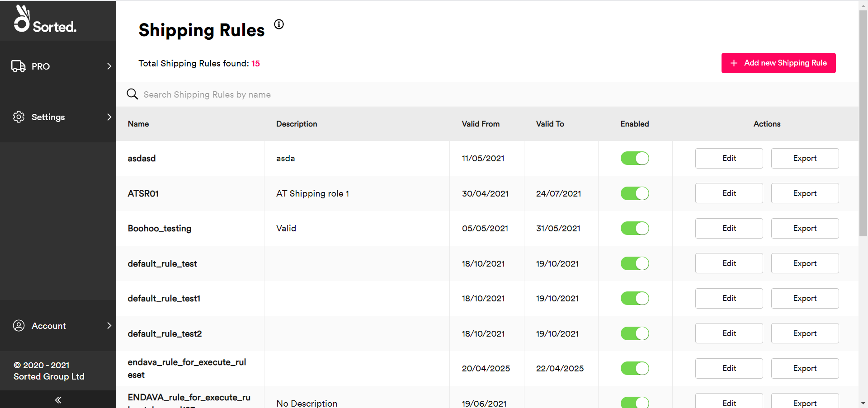Screen dimensions: 868x408
Task: Toggle enabled switch for default_rule_test2
Action: [x=635, y=333]
